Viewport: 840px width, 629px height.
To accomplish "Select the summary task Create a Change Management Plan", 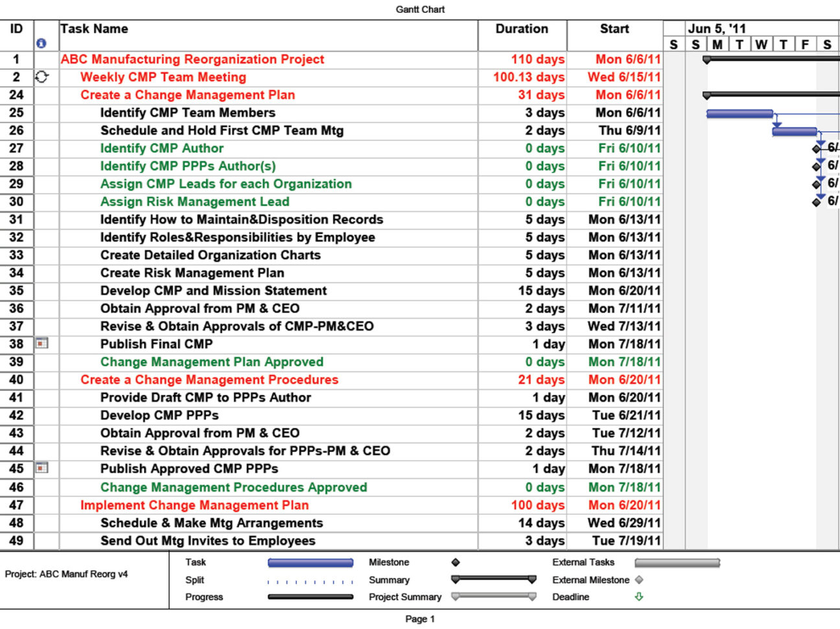I will [188, 95].
